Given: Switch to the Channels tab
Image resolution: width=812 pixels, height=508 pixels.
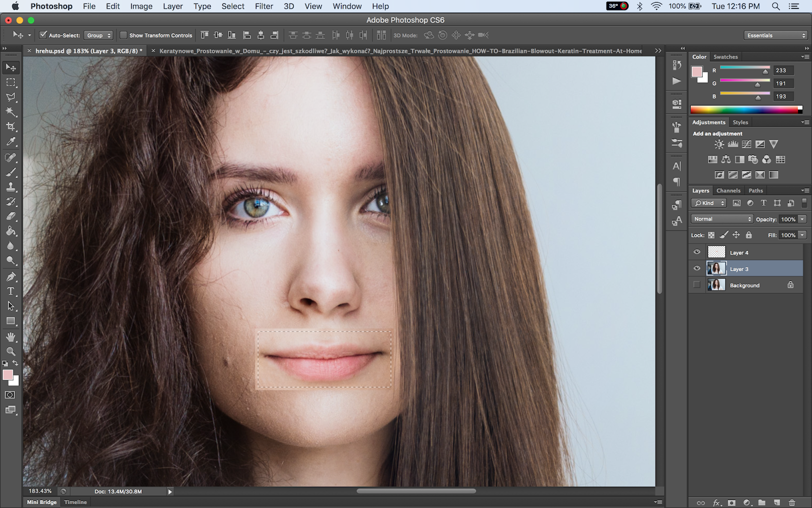Looking at the screenshot, I should pyautogui.click(x=728, y=190).
